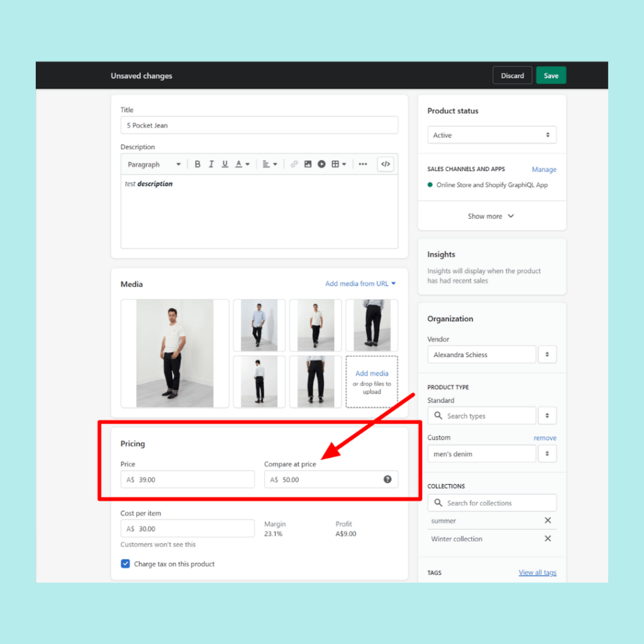The image size is (644, 644).
Task: Insert a video into the description
Action: tap(321, 164)
